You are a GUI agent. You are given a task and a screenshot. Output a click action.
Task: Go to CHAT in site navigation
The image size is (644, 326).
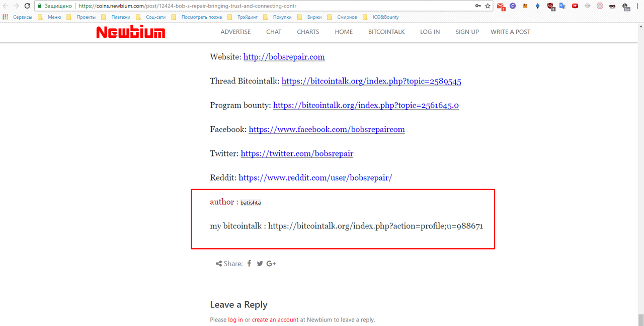(274, 32)
